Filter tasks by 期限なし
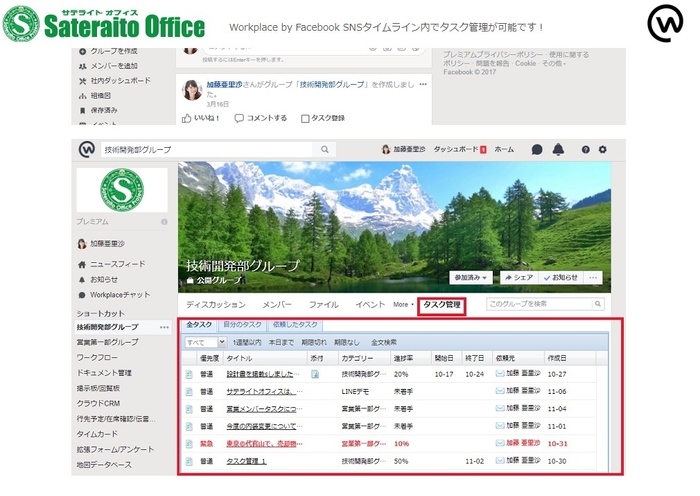700x496 pixels. (347, 342)
